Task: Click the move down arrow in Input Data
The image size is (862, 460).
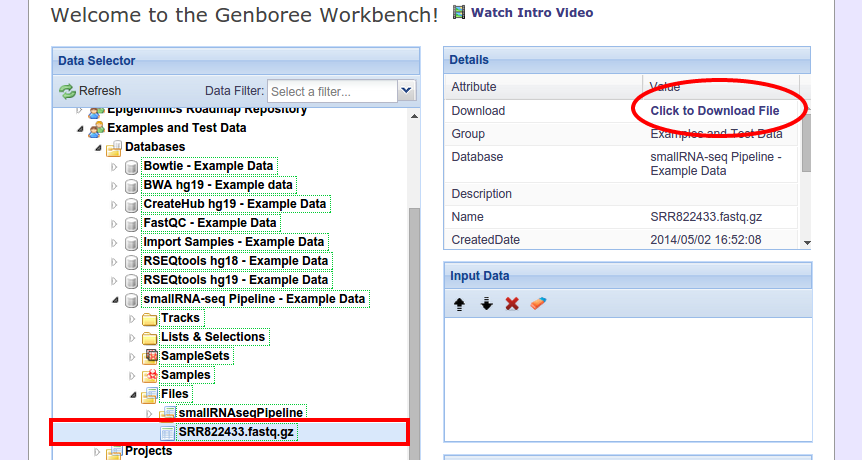Action: [x=486, y=303]
